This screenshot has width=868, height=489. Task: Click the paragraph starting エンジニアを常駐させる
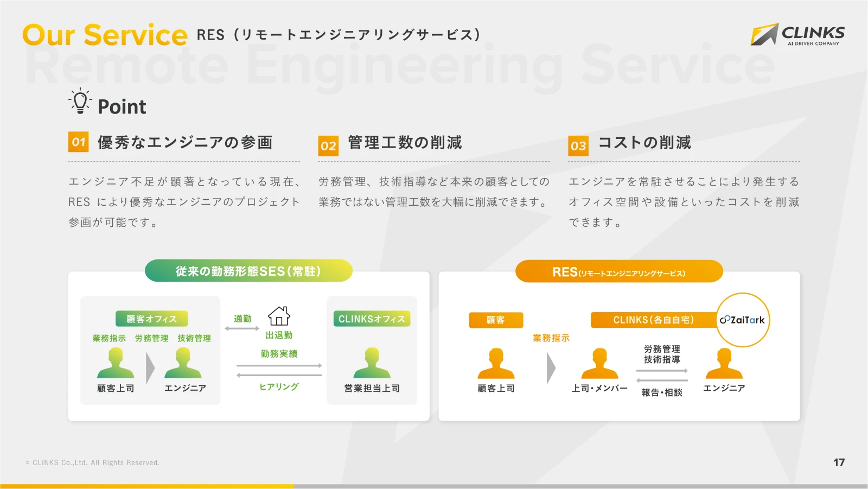point(684,202)
